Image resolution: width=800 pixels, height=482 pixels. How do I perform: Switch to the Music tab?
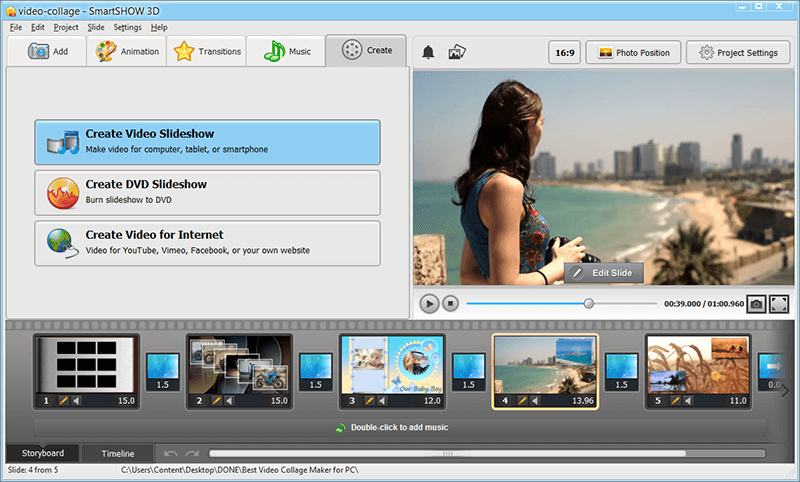tap(286, 51)
